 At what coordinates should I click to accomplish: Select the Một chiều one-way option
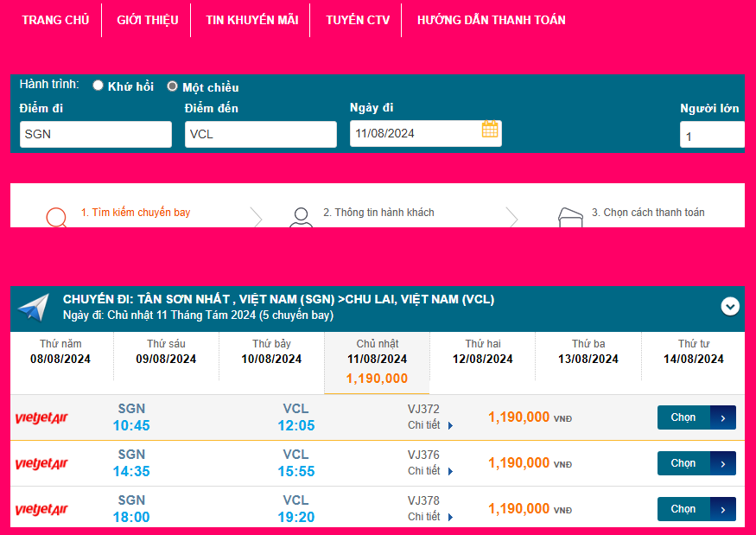tap(173, 86)
